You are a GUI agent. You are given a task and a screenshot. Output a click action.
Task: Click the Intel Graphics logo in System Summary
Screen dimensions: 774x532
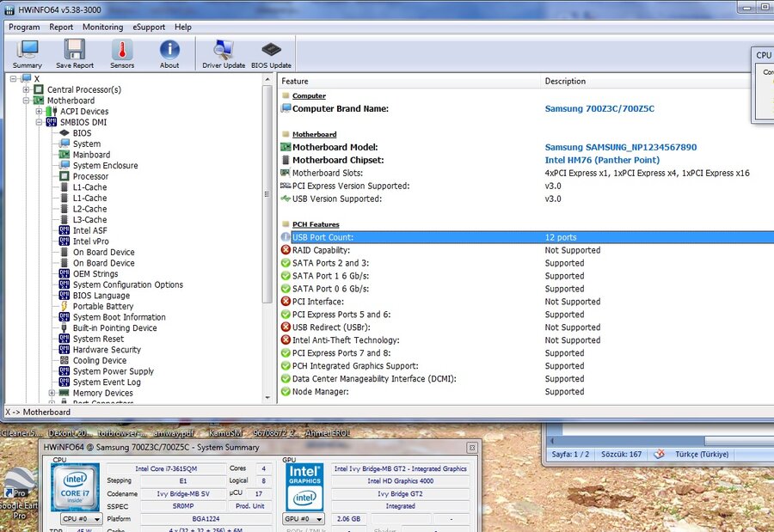[x=304, y=487]
